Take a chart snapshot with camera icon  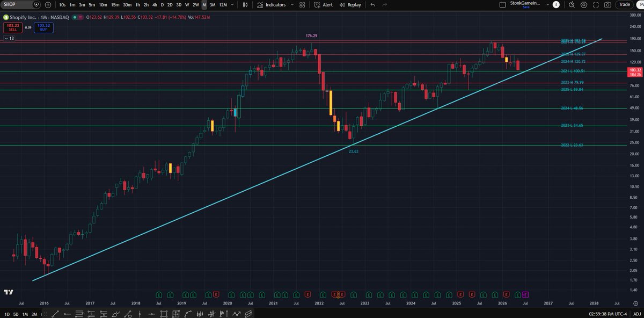pos(608,4)
